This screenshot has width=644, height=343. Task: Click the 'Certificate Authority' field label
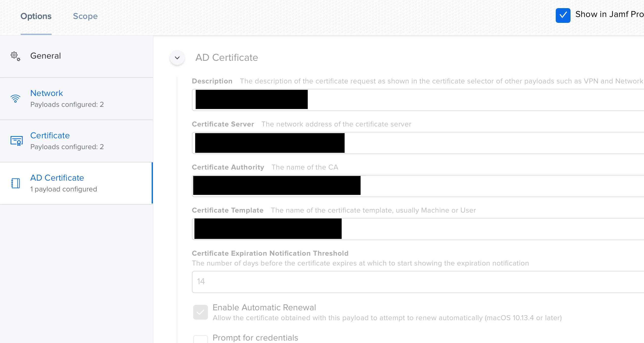[x=228, y=167]
